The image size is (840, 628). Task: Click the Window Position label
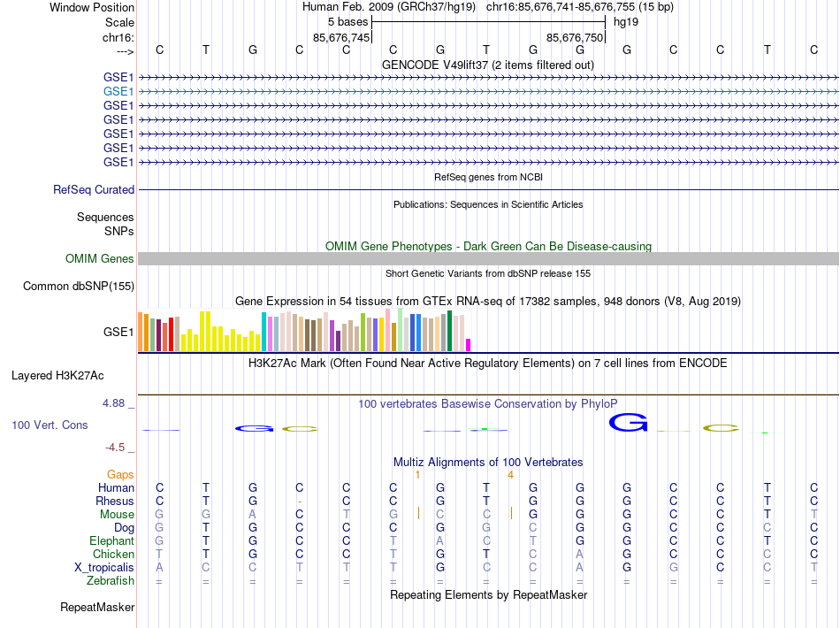click(x=92, y=7)
